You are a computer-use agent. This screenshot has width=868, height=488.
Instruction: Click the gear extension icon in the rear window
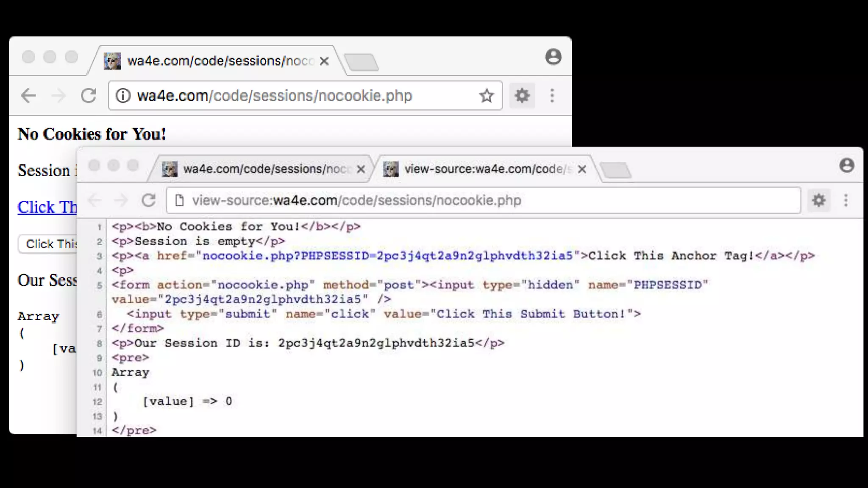(x=522, y=96)
